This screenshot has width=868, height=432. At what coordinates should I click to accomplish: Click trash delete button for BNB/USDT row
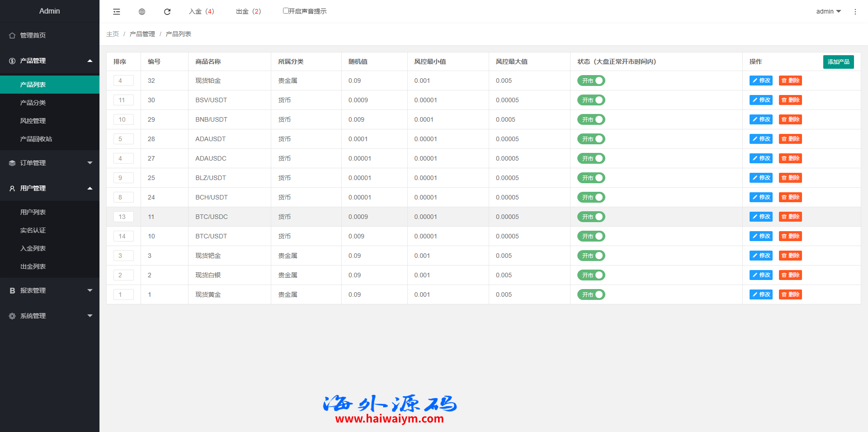[x=790, y=119]
